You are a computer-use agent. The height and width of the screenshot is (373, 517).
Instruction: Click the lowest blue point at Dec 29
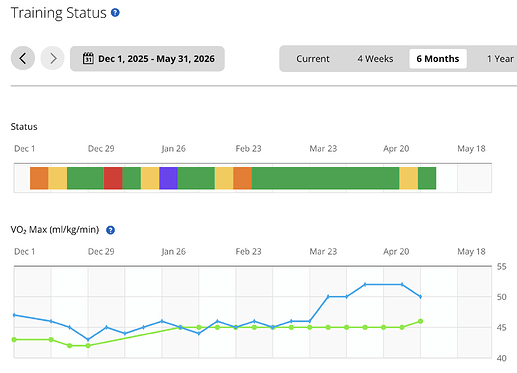click(x=88, y=340)
